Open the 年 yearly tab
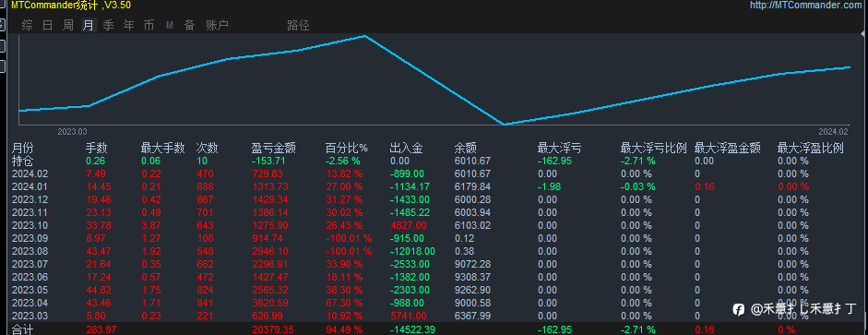The width and height of the screenshot is (868, 335). tap(128, 25)
